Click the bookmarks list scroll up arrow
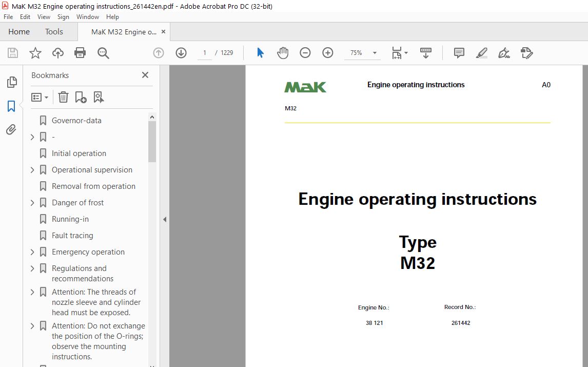588x367 pixels. tap(152, 117)
